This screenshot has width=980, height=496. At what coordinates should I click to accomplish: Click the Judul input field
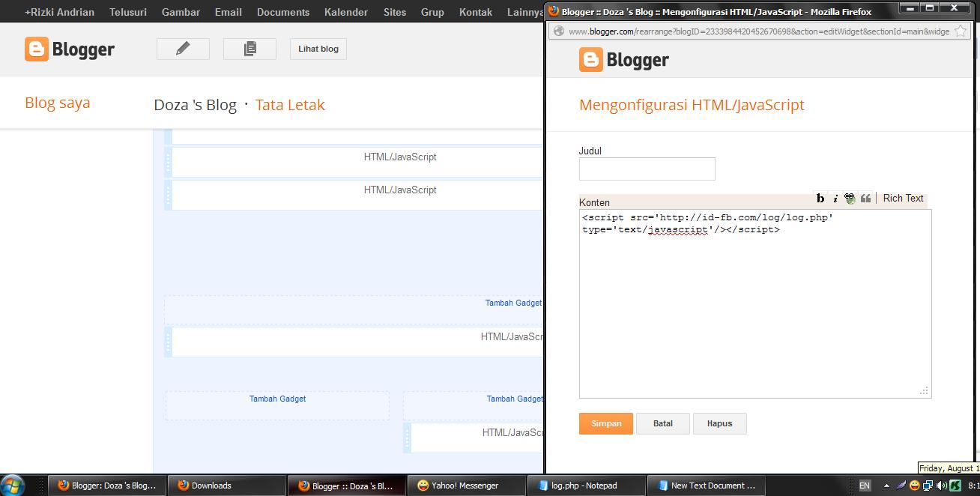pos(647,169)
